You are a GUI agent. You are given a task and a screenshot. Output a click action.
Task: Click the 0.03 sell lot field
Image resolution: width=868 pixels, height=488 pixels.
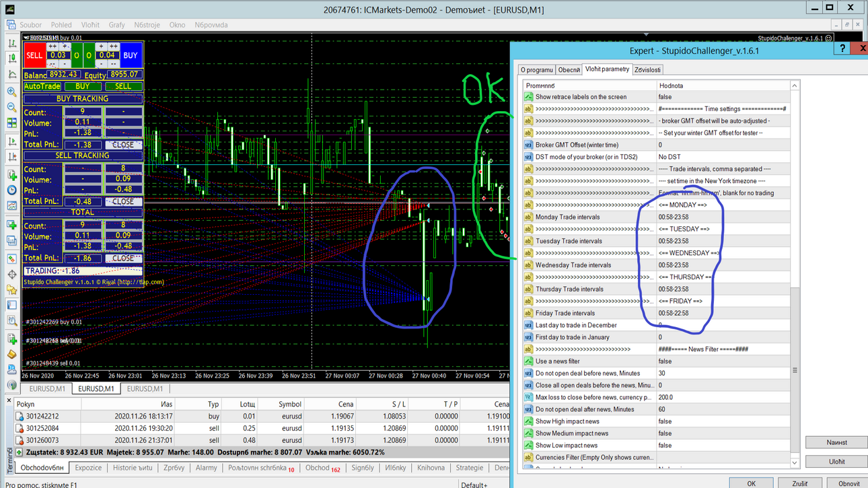(x=58, y=55)
